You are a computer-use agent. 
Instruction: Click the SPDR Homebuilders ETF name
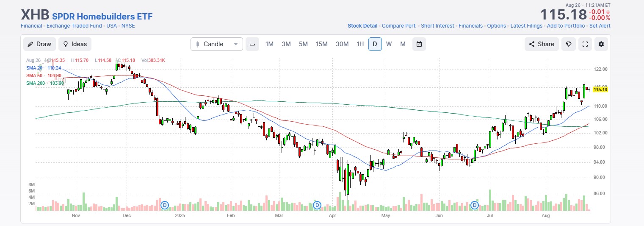tap(102, 17)
